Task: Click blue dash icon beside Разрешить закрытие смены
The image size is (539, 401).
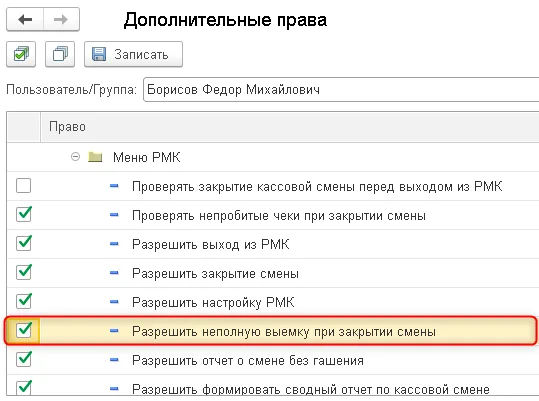Action: pos(114,273)
